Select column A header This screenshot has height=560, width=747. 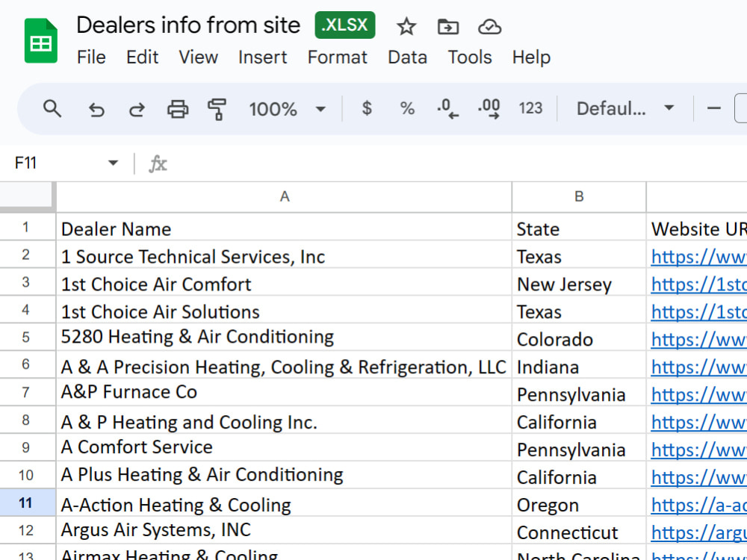(x=285, y=196)
